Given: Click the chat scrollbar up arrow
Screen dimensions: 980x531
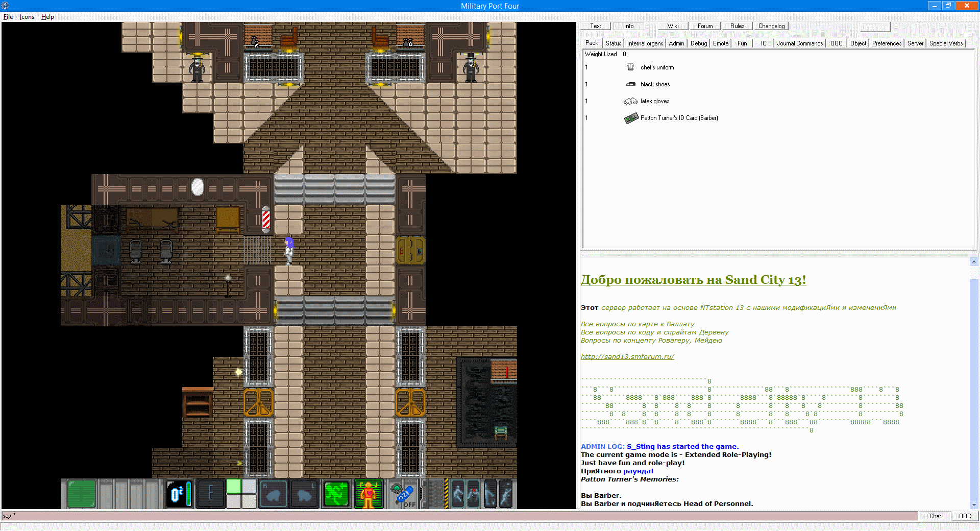Looking at the screenshot, I should pos(974,261).
